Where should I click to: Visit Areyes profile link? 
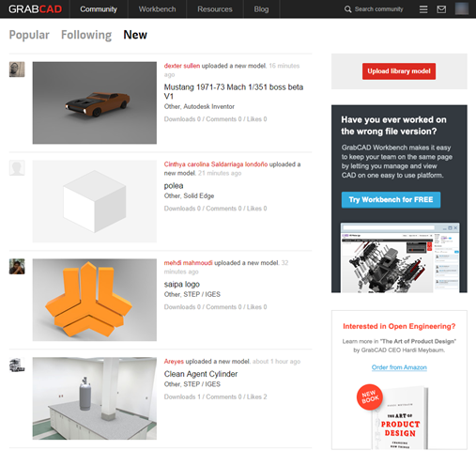click(x=174, y=362)
